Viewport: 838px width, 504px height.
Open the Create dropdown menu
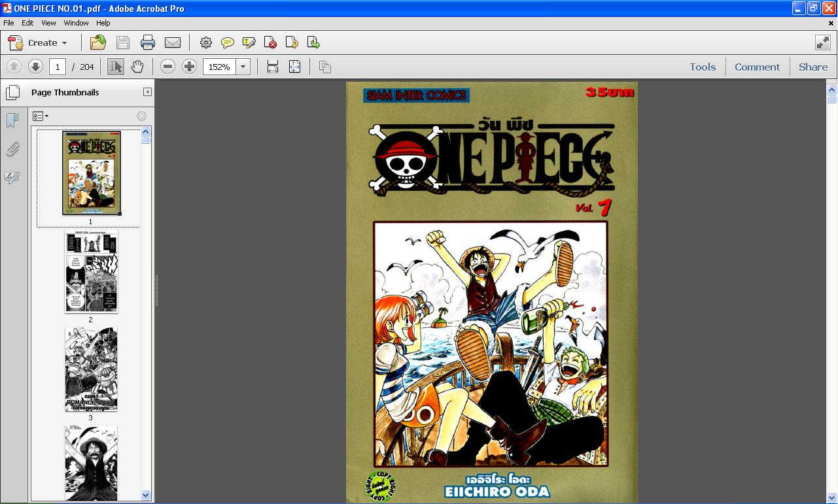(x=37, y=42)
